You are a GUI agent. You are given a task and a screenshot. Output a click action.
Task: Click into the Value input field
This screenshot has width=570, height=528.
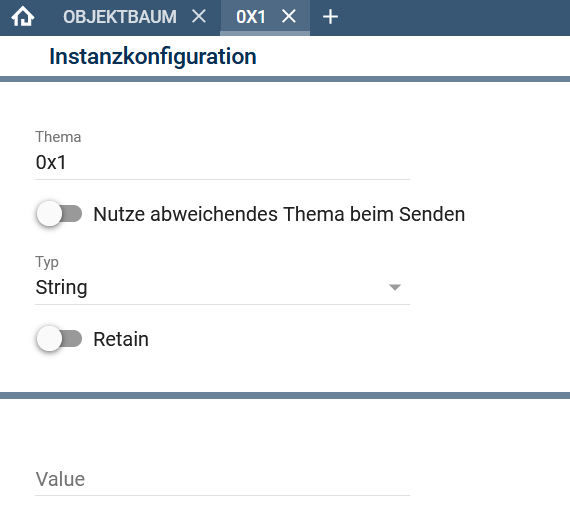pos(222,479)
